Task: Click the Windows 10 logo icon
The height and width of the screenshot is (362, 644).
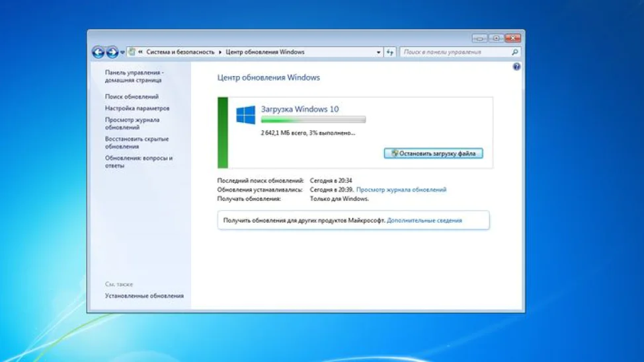Action: pos(245,114)
